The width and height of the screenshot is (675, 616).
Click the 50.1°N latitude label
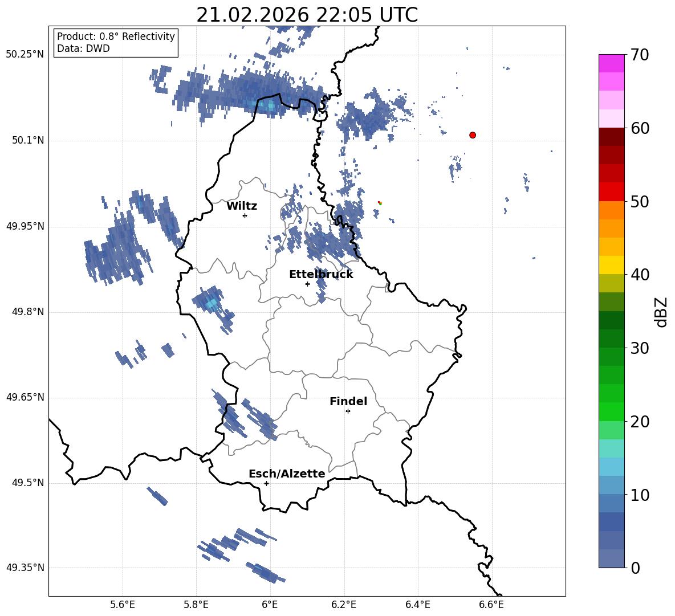point(28,141)
